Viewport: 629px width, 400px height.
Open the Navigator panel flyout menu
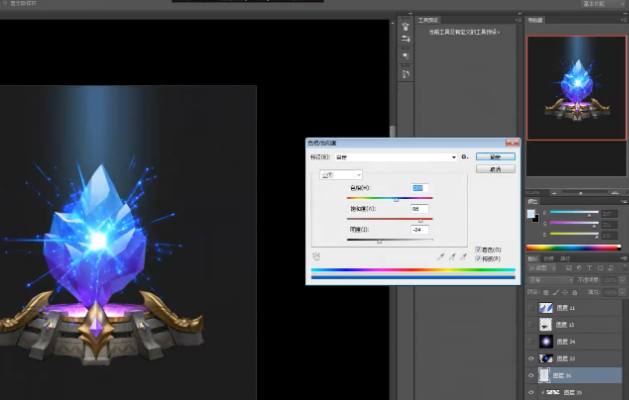(x=624, y=20)
